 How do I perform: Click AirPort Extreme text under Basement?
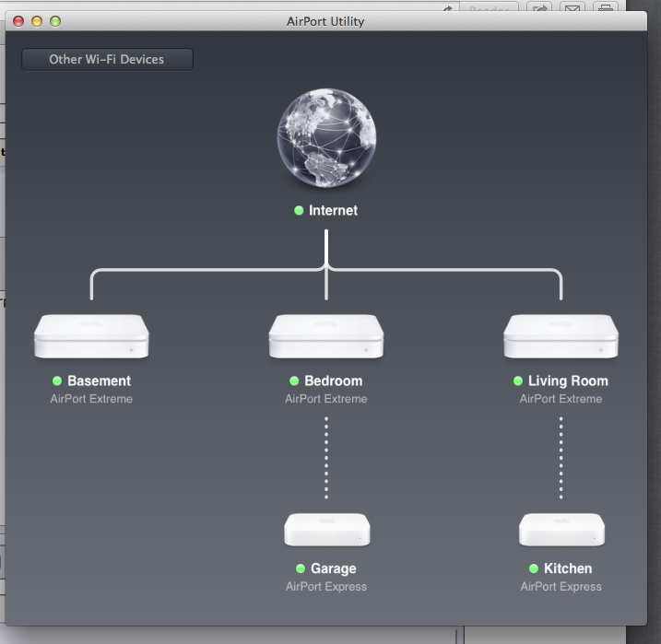[91, 399]
